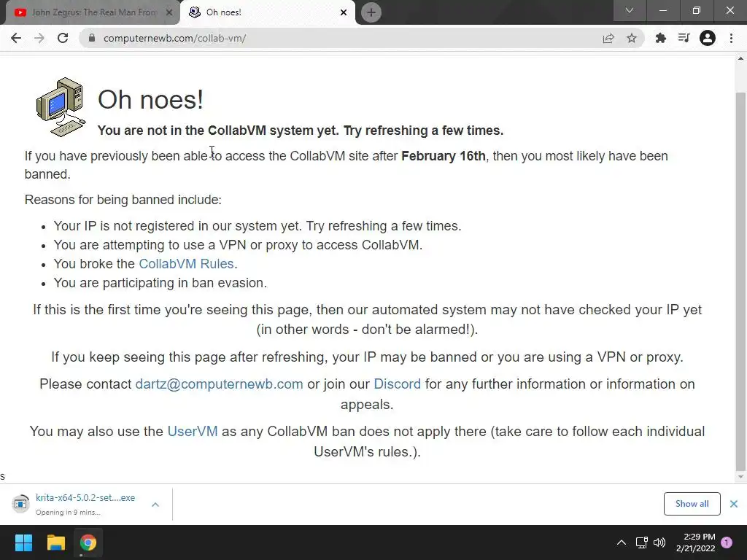This screenshot has height=560, width=747.
Task: Open the notification count badge
Action: pos(727,542)
